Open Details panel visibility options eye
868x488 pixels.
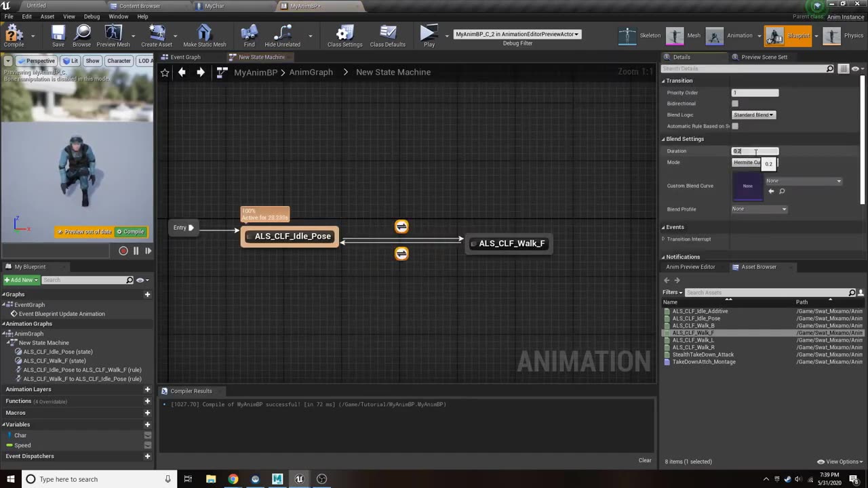[x=857, y=69]
